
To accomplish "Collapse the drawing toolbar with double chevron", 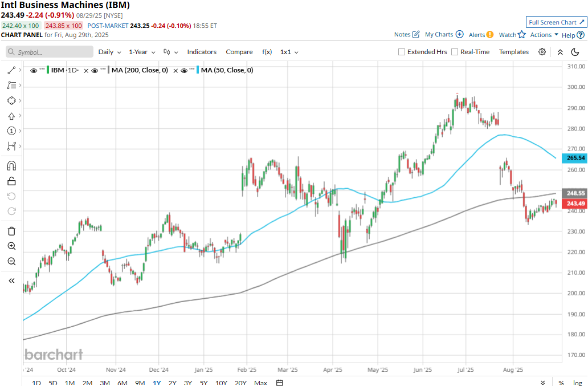I will (11, 281).
